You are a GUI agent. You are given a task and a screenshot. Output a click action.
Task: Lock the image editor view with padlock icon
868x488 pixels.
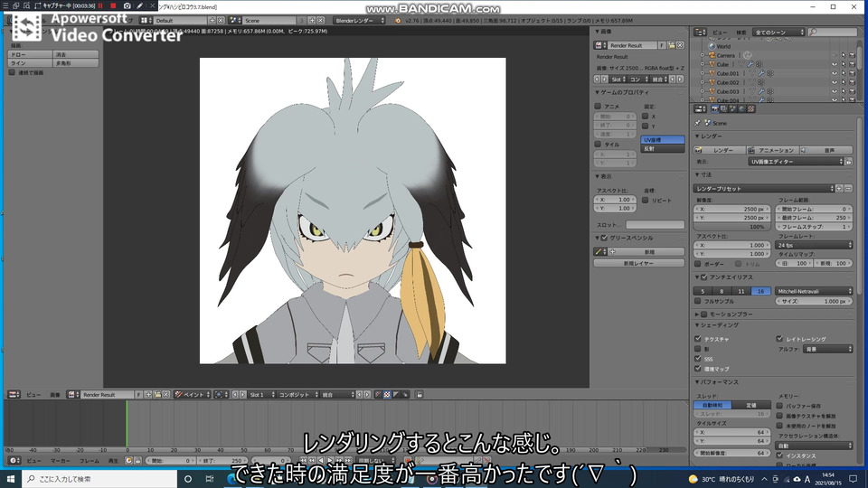420,395
